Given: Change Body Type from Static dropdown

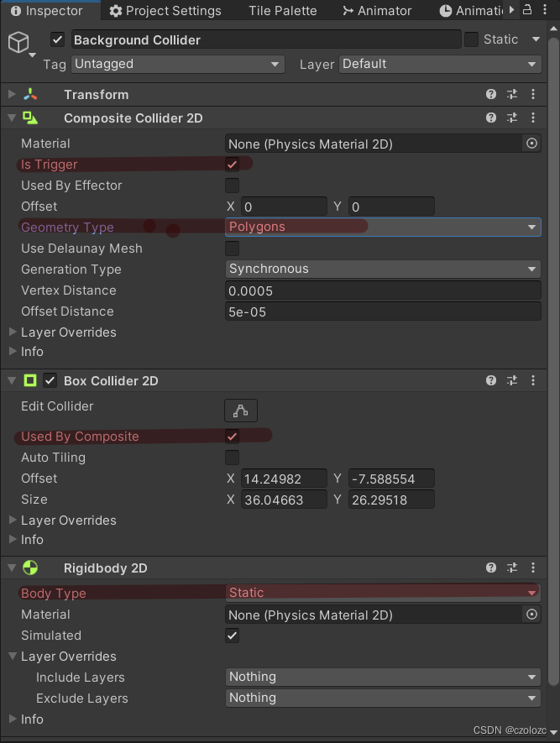Looking at the screenshot, I should point(382,593).
